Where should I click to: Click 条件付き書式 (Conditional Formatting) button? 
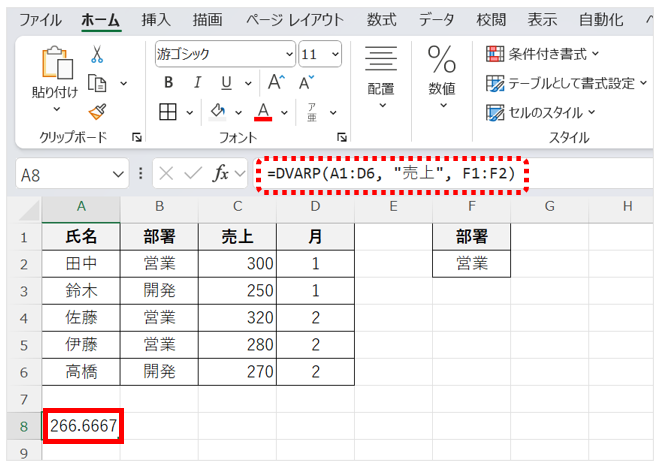(x=542, y=53)
